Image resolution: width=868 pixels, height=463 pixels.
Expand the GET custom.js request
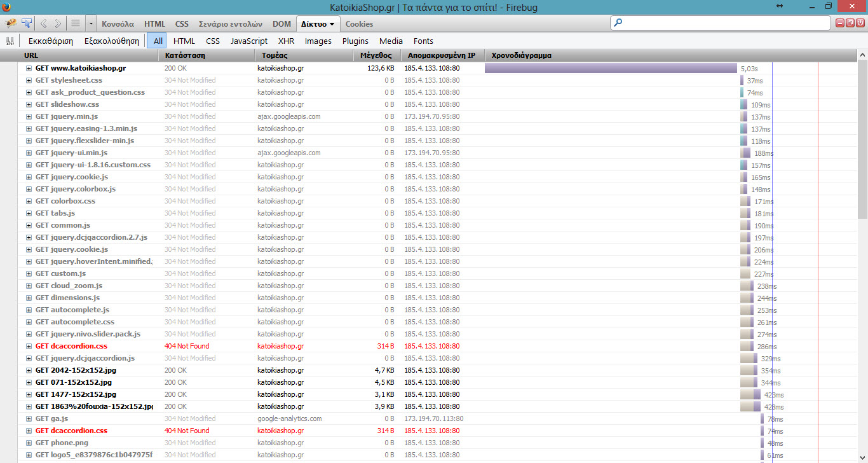29,273
